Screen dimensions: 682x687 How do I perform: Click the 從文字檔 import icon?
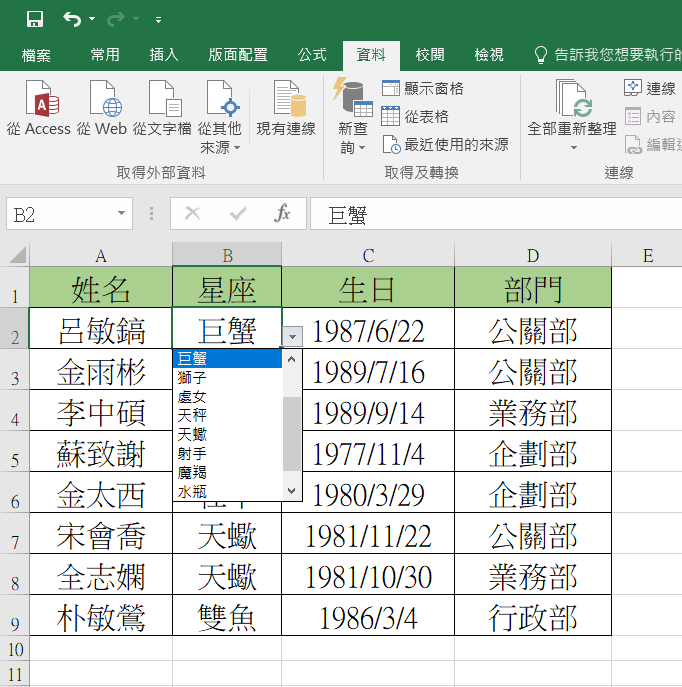(162, 108)
